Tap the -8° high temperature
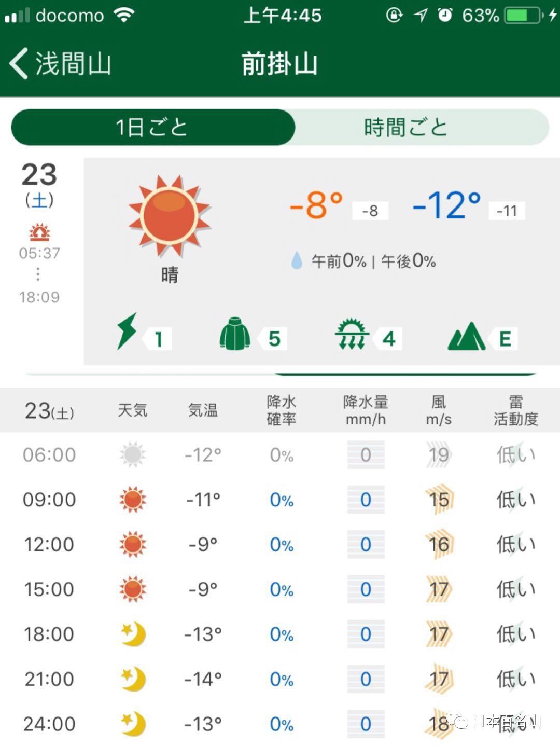This screenshot has width=560, height=746. point(316,205)
